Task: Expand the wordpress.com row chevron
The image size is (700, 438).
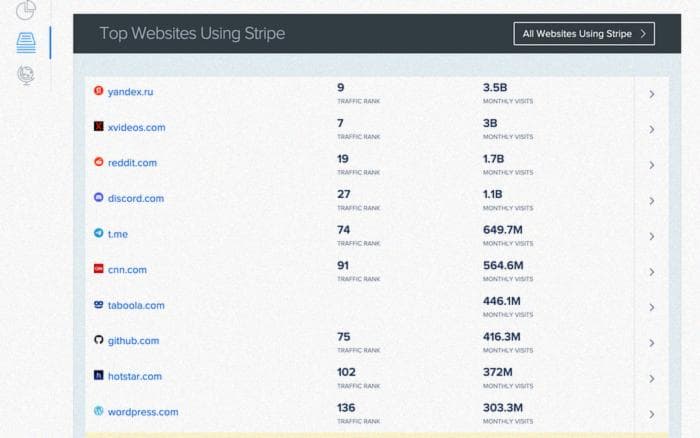Action: 652,414
